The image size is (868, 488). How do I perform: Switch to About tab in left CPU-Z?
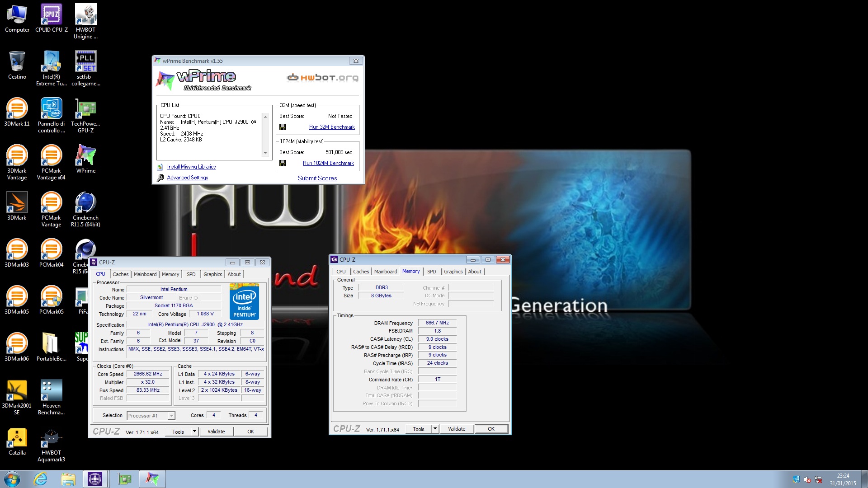click(234, 274)
